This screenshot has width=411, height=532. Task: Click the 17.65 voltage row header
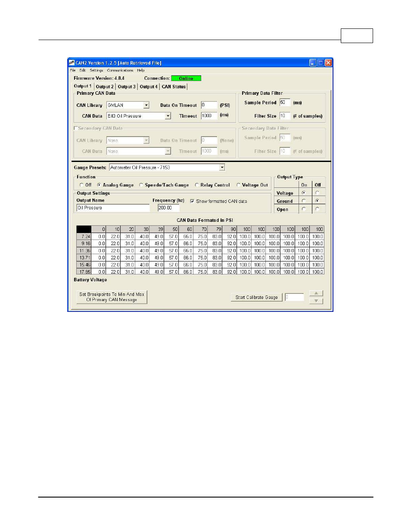click(84, 272)
